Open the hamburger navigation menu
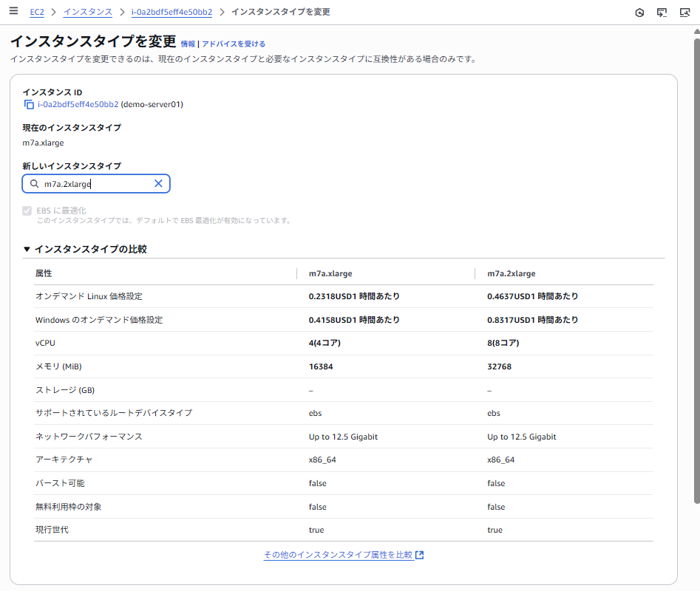Image resolution: width=700 pixels, height=591 pixels. click(x=13, y=10)
